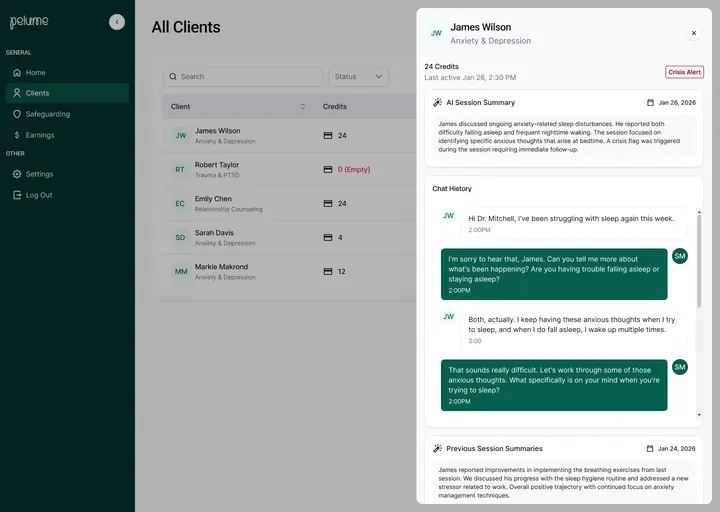The height and width of the screenshot is (512, 720).
Task: Open the Status filter dropdown
Action: click(x=359, y=77)
